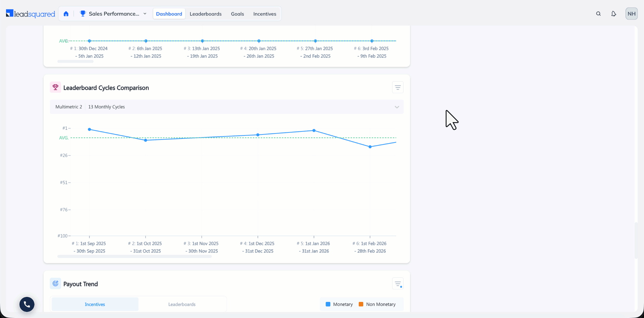Go to the Home icon
Image resolution: width=644 pixels, height=318 pixels.
point(66,14)
